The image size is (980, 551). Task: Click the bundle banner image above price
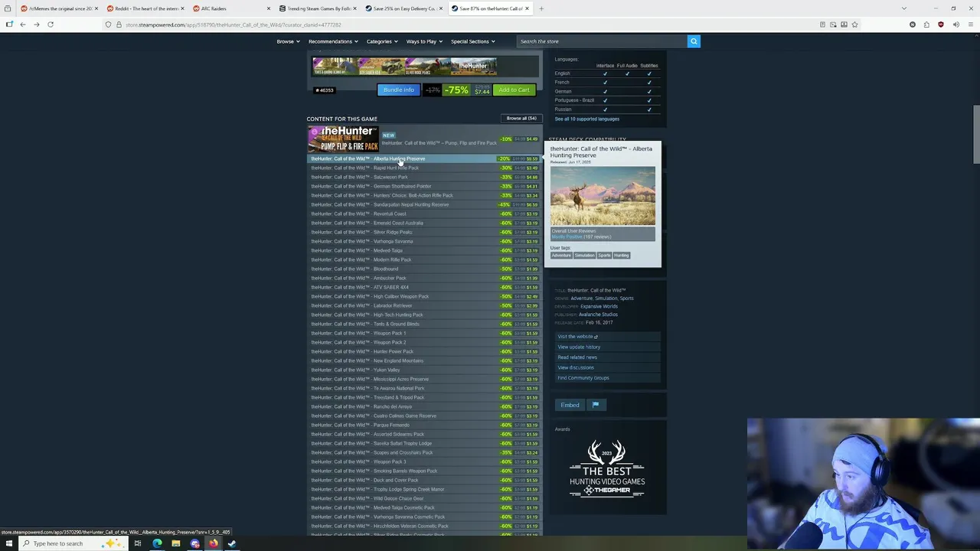coord(404,67)
